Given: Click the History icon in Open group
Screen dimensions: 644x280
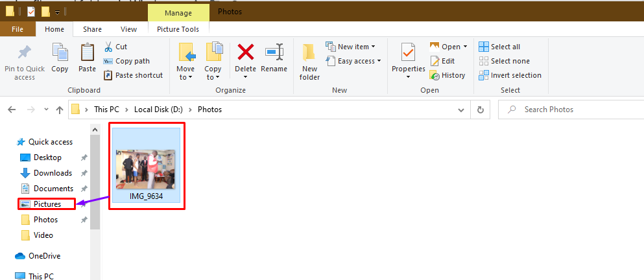Looking at the screenshot, I should pos(435,75).
